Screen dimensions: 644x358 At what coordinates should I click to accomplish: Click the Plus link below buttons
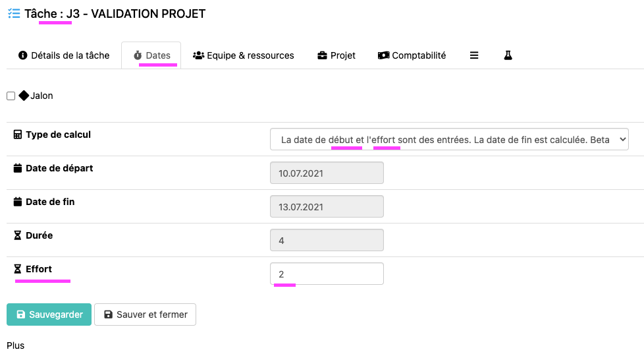pyautogui.click(x=15, y=345)
